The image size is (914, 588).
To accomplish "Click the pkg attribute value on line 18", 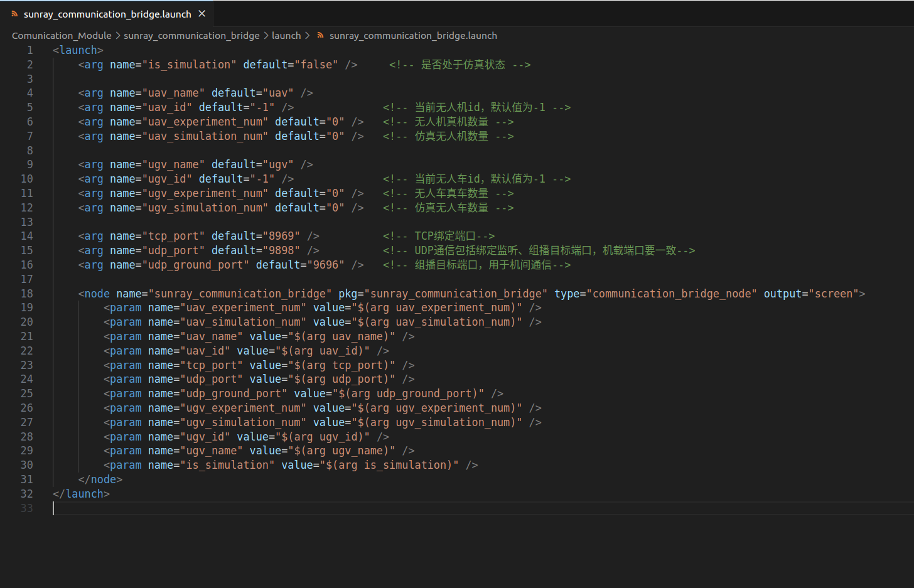I will [456, 294].
